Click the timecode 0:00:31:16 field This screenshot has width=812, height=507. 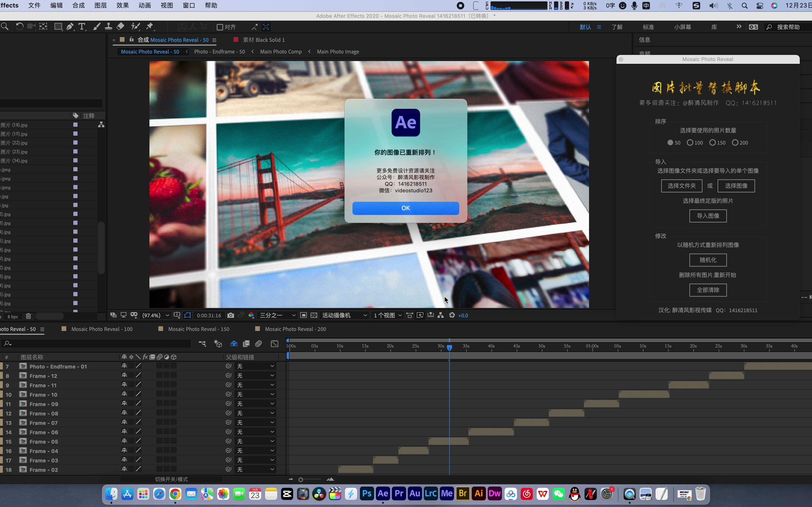209,315
